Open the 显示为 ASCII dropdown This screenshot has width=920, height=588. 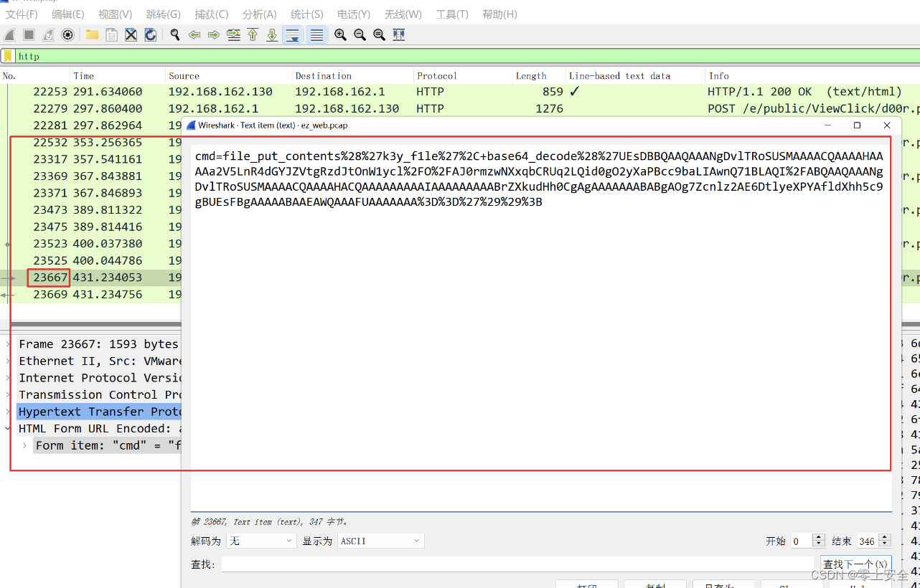pos(380,541)
